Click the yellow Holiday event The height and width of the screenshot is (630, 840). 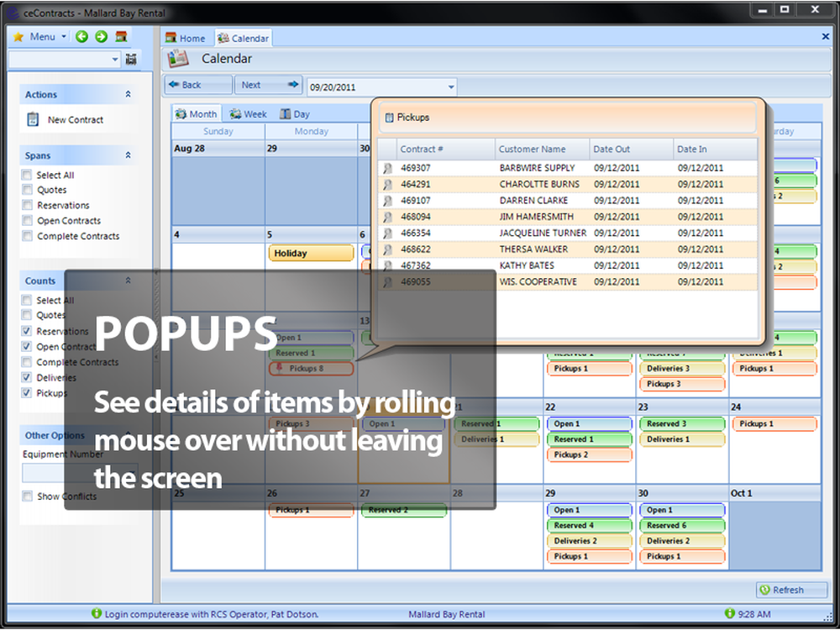311,253
